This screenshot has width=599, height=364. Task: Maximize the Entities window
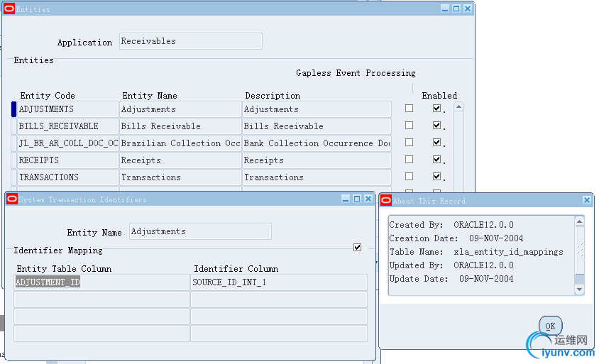point(456,9)
